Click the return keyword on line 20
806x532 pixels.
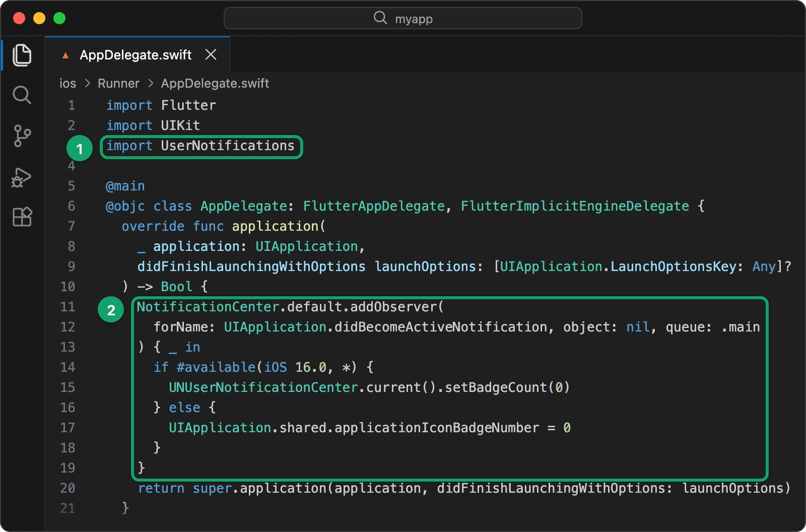(x=161, y=488)
